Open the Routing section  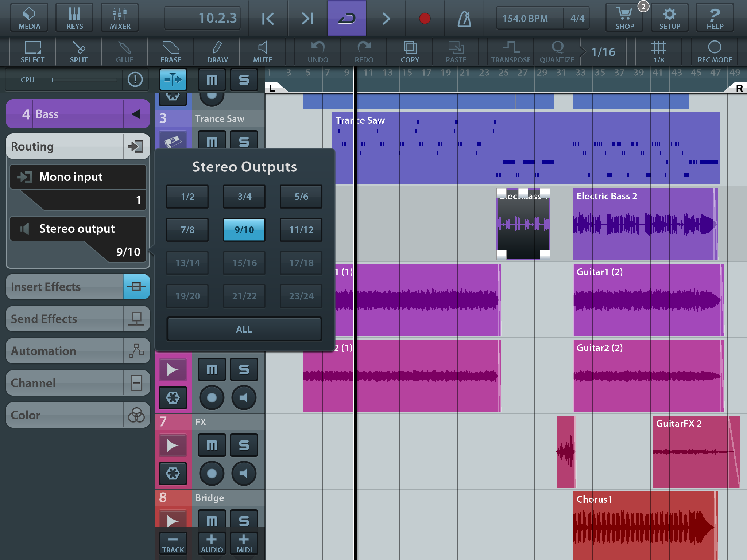click(x=78, y=147)
